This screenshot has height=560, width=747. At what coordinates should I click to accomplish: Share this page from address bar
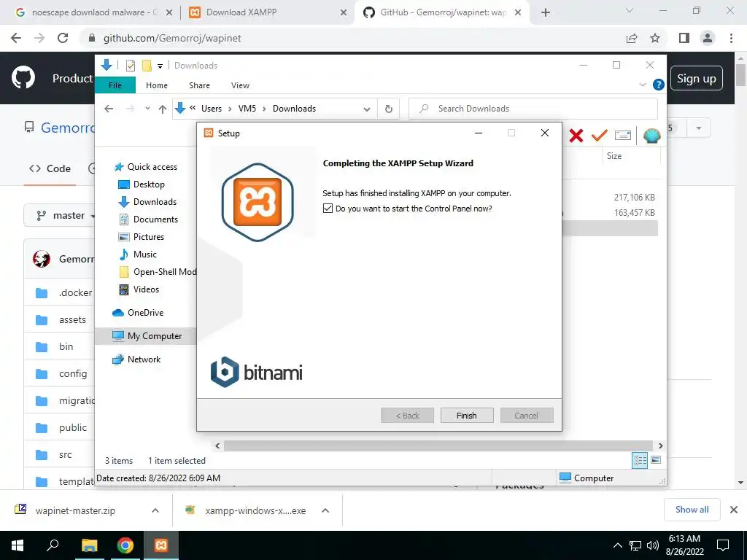(632, 38)
